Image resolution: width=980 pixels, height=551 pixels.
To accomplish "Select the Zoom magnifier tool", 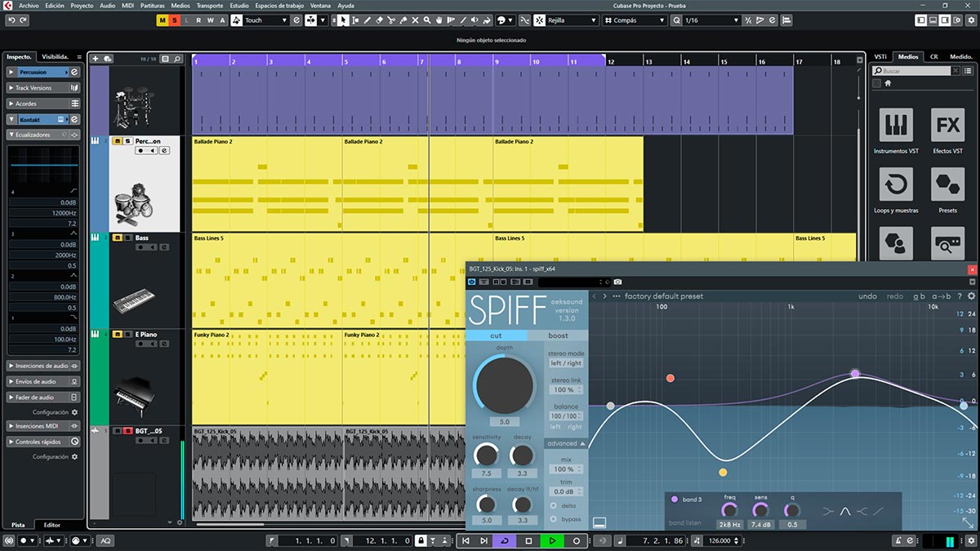I will tap(427, 20).
